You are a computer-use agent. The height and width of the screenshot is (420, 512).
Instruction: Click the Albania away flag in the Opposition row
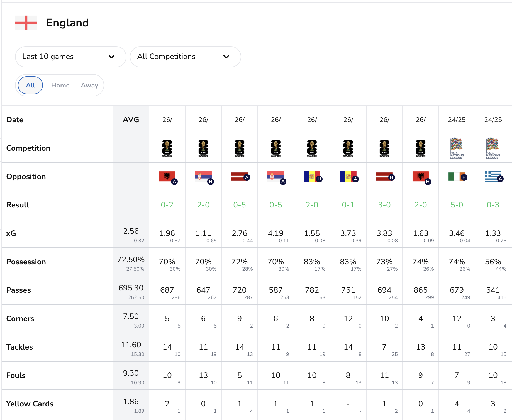point(167,177)
